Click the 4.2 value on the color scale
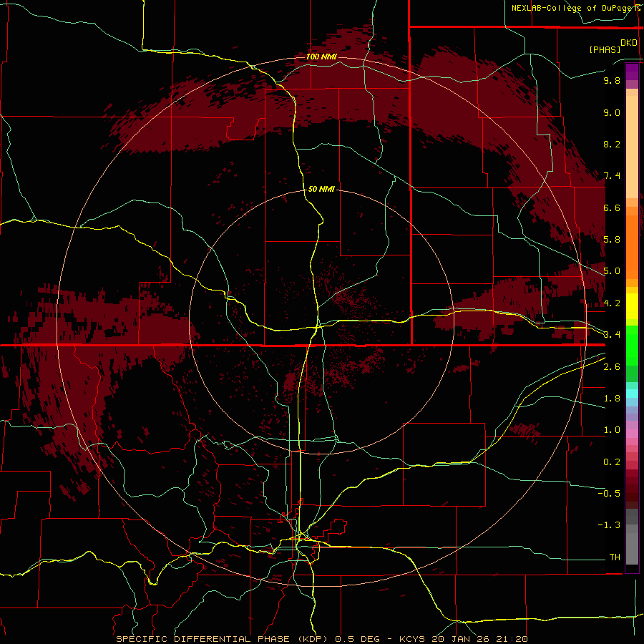 pos(612,303)
